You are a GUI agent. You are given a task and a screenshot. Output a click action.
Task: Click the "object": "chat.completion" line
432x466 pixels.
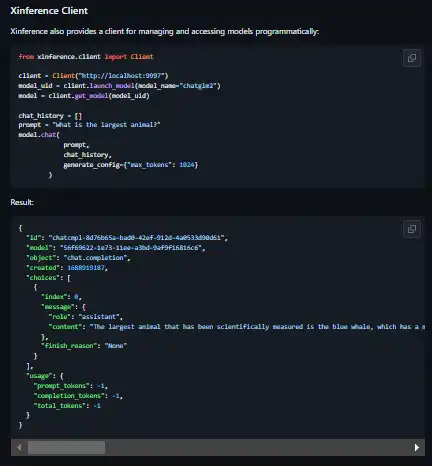pyautogui.click(x=78, y=258)
